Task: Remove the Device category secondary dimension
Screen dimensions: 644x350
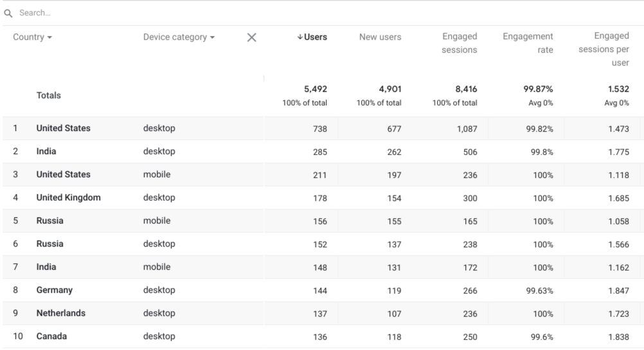Action: point(252,37)
